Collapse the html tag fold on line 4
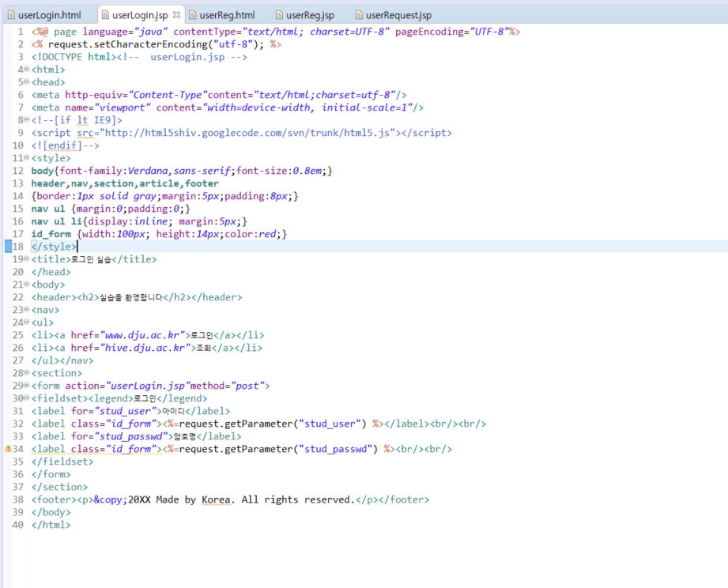This screenshot has width=728, height=588. click(x=26, y=69)
